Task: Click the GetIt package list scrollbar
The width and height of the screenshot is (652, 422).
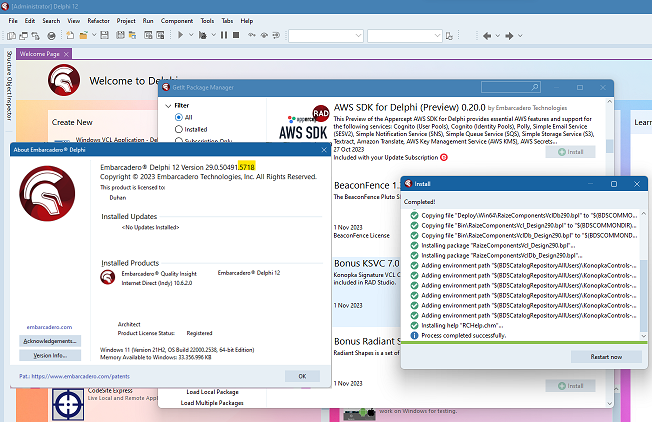Action: click(610, 253)
